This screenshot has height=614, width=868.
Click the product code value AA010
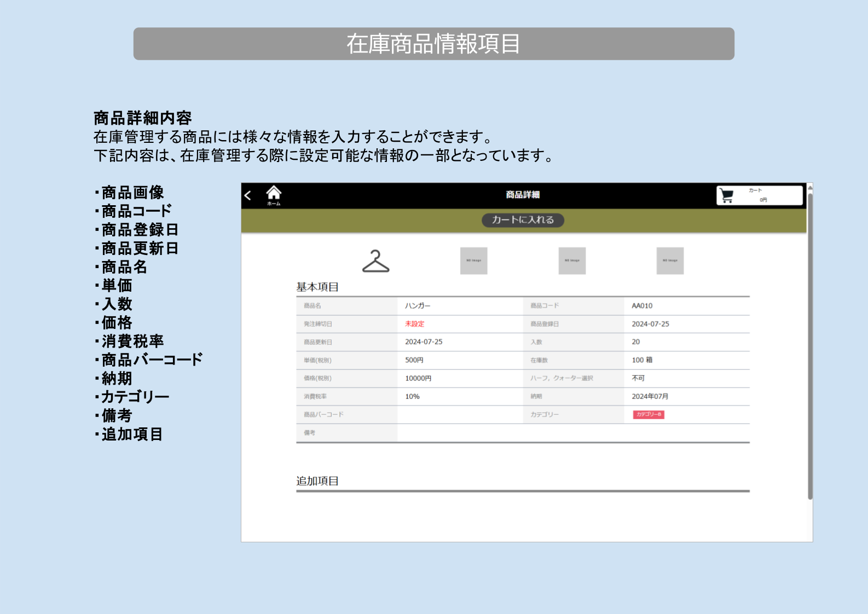(642, 306)
